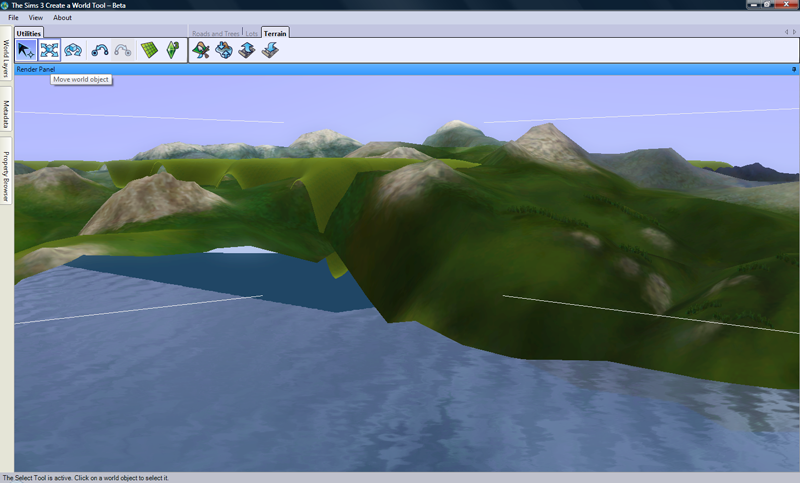Click the green plumbob Edit in Game icon
The width and height of the screenshot is (800, 483).
click(173, 50)
